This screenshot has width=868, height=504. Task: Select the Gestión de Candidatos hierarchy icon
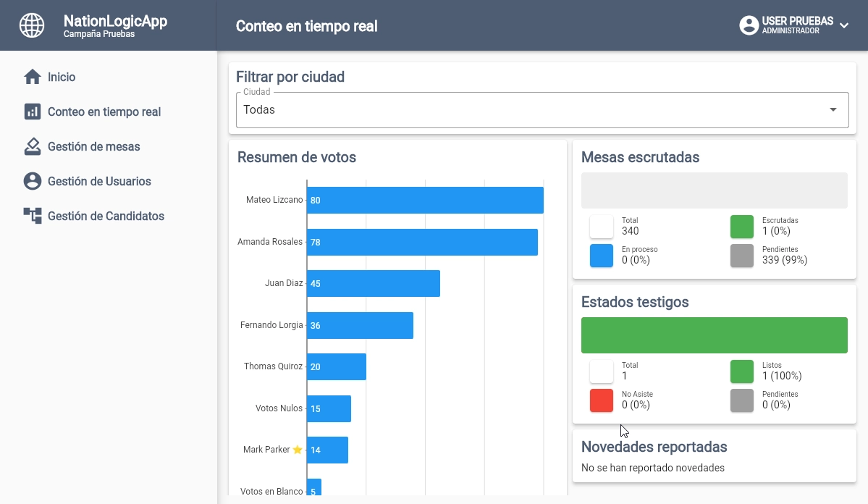click(33, 216)
